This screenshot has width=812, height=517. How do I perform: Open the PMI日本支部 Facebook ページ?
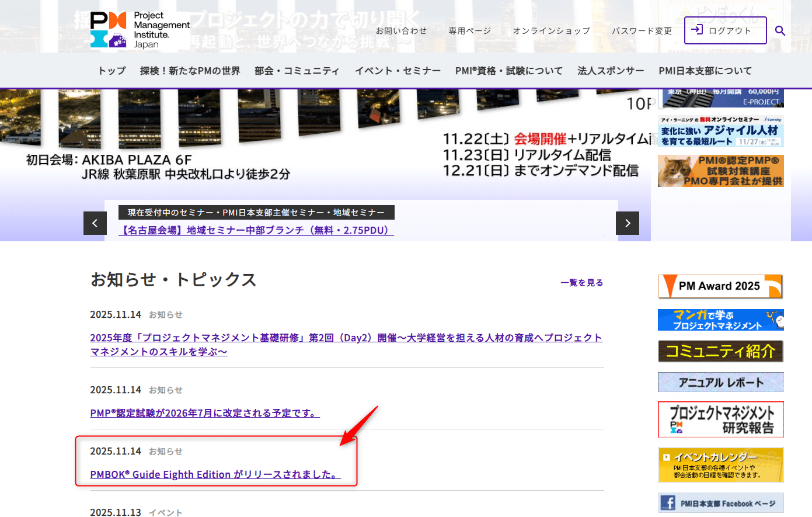[720, 503]
